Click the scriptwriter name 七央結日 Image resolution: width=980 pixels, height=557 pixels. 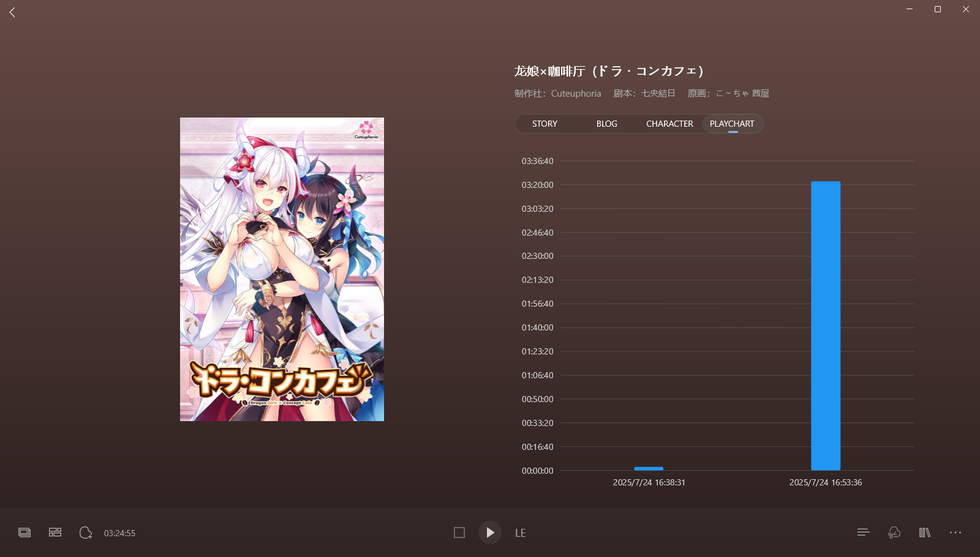tap(658, 94)
